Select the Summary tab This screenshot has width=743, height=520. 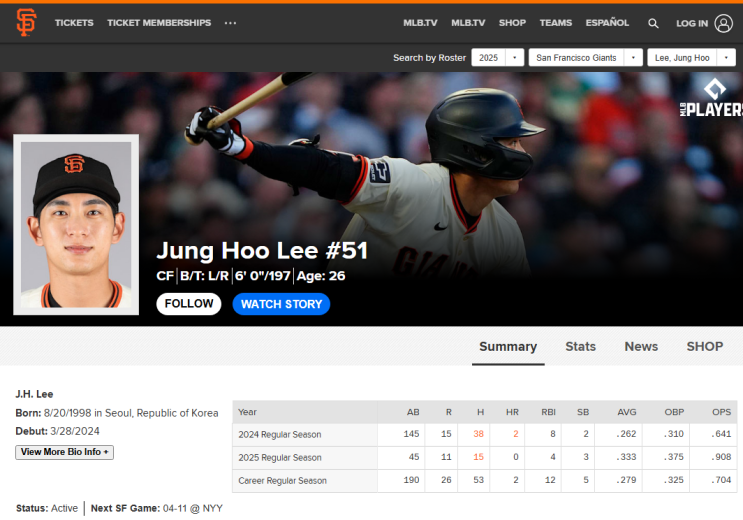coord(508,347)
